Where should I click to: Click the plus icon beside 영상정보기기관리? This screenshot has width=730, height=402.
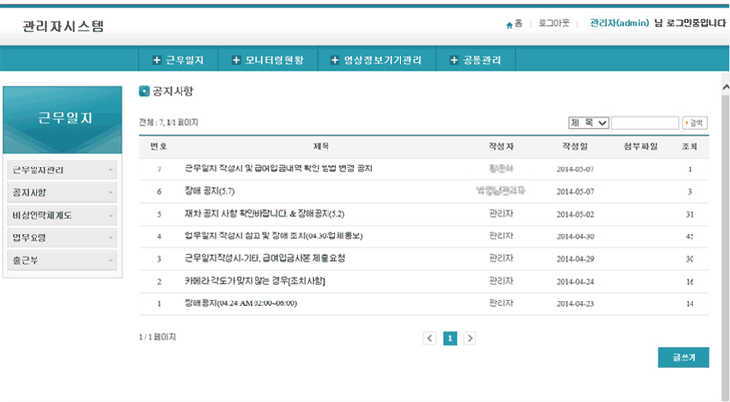335,60
